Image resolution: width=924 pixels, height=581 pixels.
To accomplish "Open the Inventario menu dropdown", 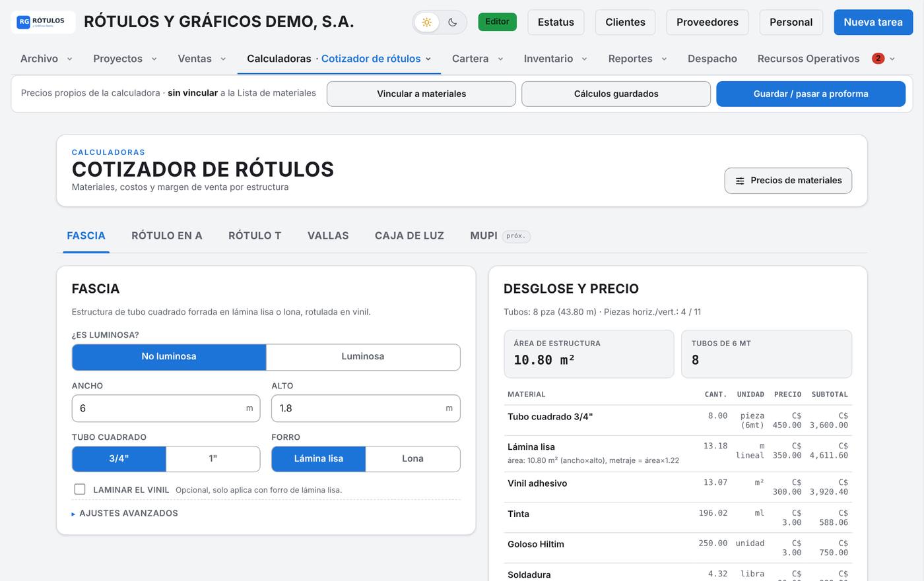I will pyautogui.click(x=555, y=59).
